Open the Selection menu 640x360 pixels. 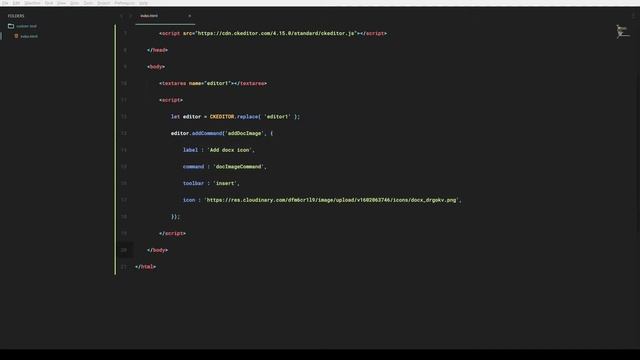[x=33, y=3]
